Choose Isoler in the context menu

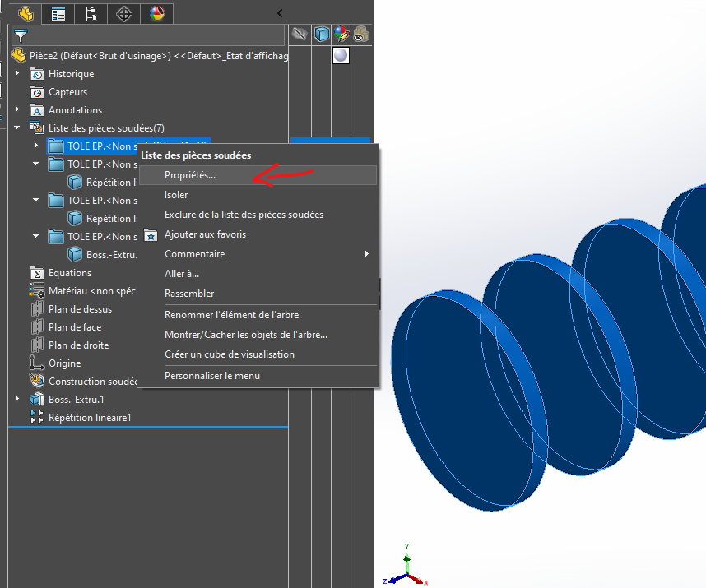[x=176, y=195]
